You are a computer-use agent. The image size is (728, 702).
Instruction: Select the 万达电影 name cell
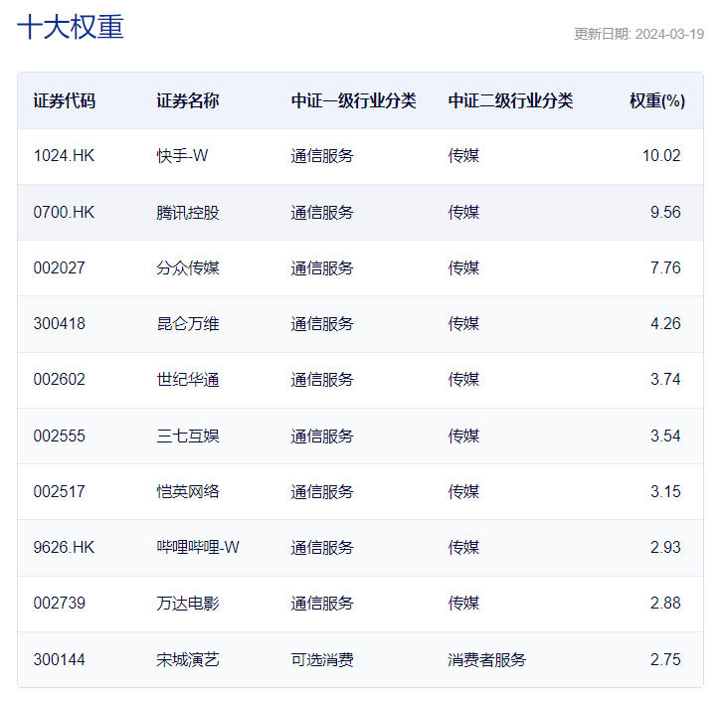(x=188, y=604)
